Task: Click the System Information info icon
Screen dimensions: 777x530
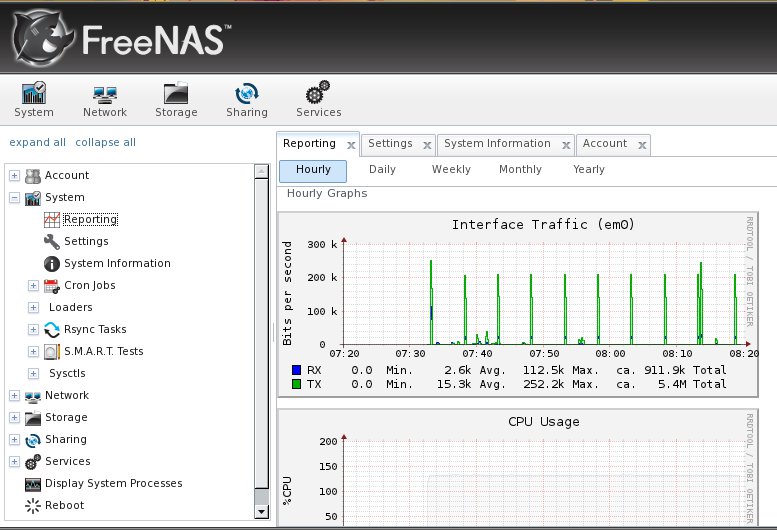Action: pos(52,264)
